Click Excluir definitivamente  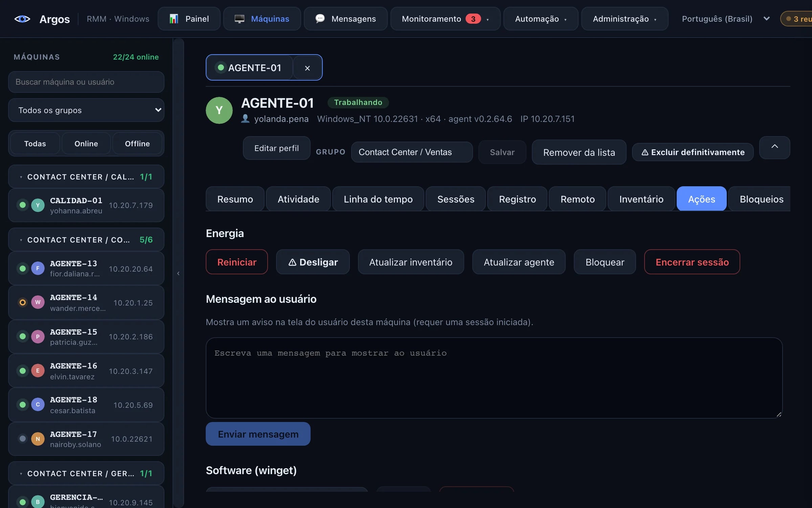tap(693, 152)
